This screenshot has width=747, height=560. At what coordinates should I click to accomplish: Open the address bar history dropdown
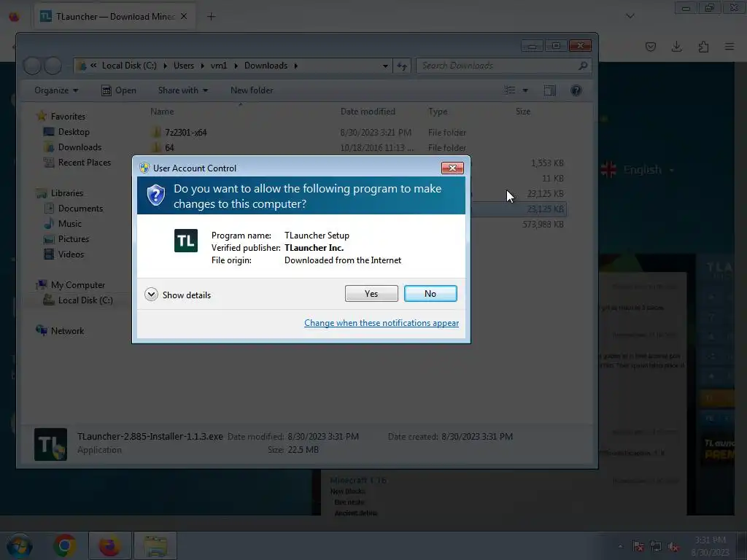(385, 66)
